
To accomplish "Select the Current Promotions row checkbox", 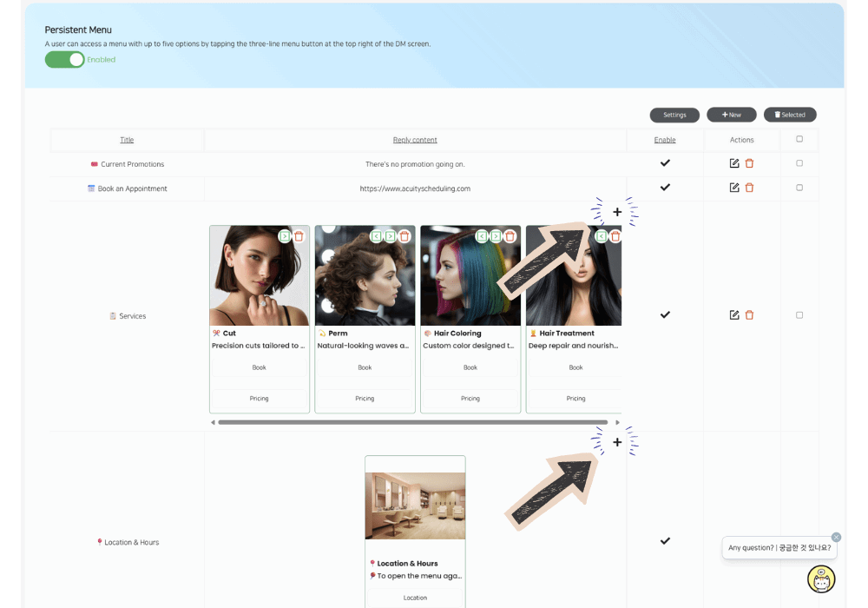I will tap(799, 163).
